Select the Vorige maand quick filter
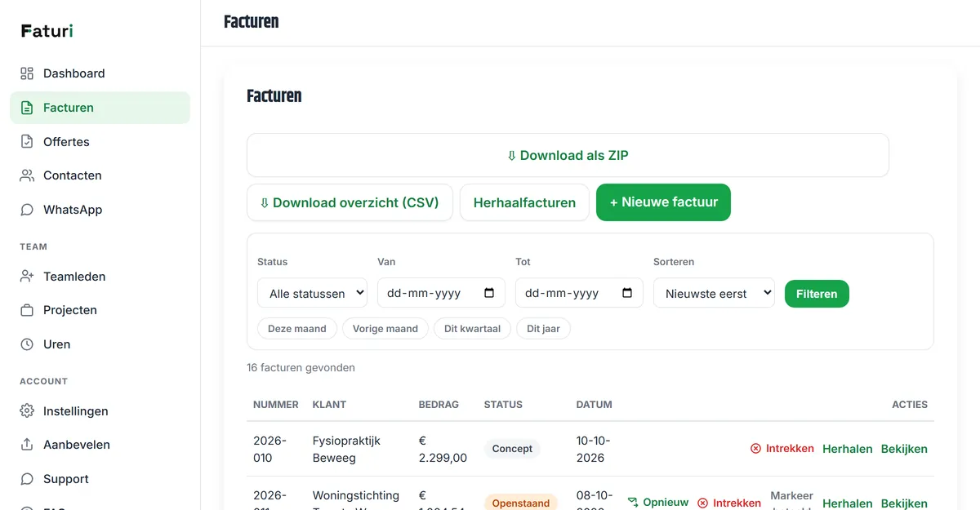This screenshot has height=510, width=980. [385, 329]
